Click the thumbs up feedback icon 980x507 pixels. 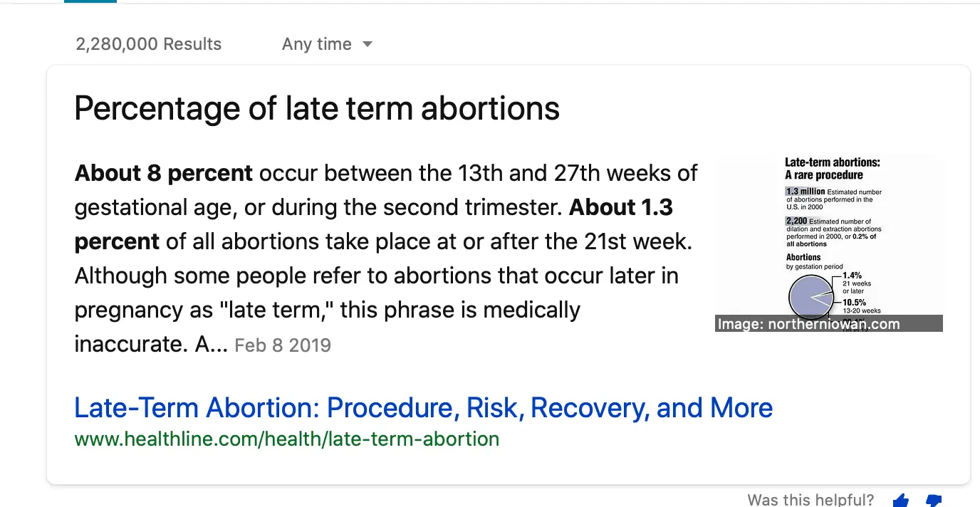[x=901, y=500]
